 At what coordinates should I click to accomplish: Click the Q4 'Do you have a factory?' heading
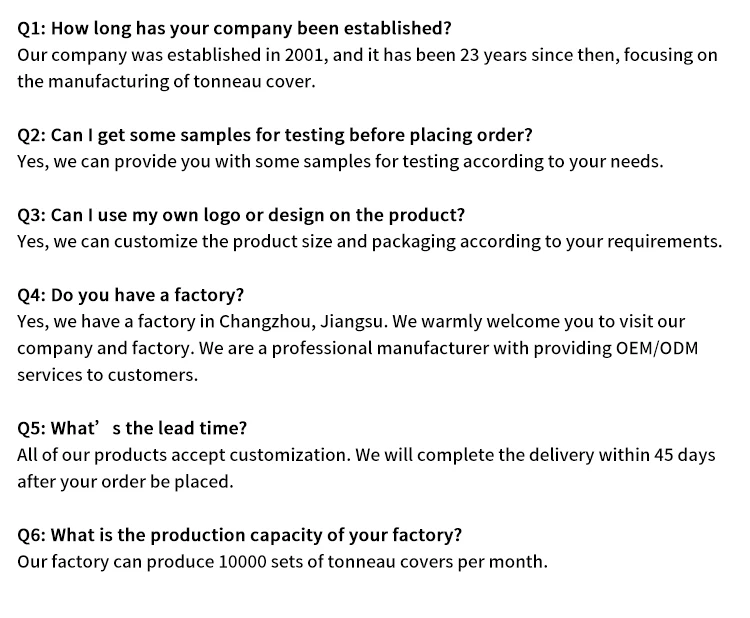point(130,295)
